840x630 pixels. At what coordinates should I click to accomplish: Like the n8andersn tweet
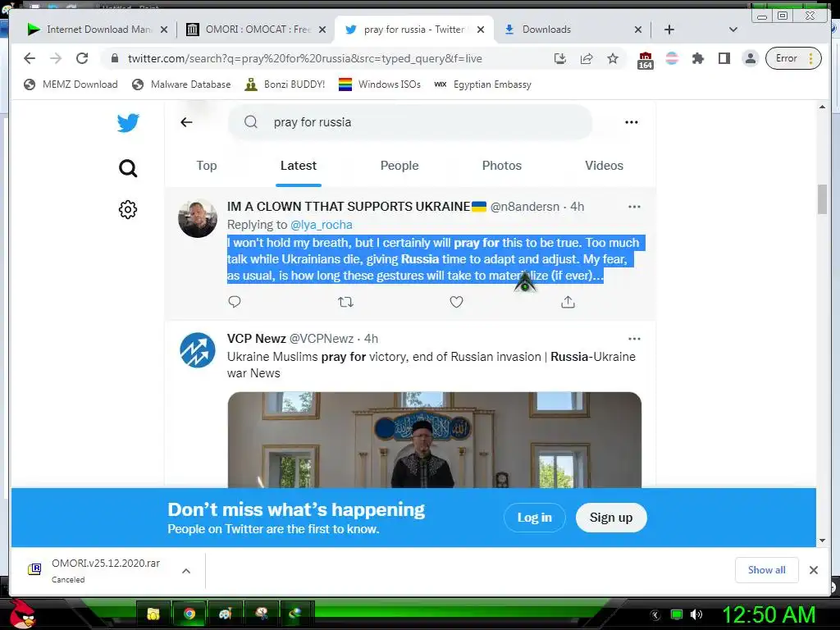coord(456,302)
